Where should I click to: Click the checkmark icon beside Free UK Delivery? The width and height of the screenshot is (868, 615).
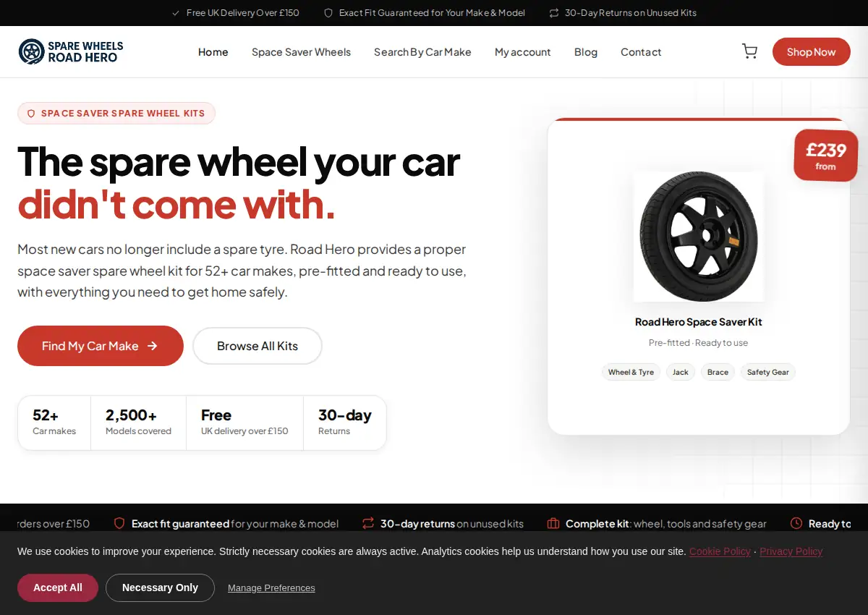pyautogui.click(x=176, y=13)
